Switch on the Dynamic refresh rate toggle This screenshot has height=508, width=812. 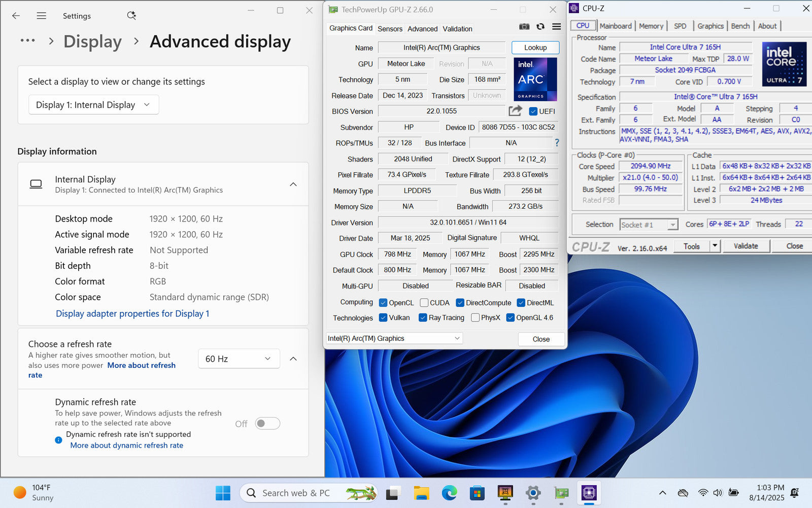(267, 423)
